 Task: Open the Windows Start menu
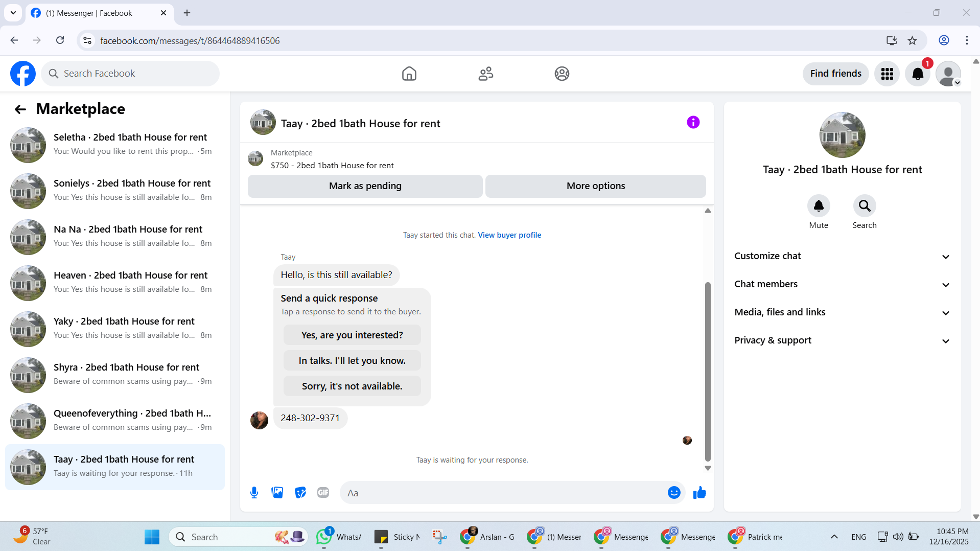coord(152,537)
